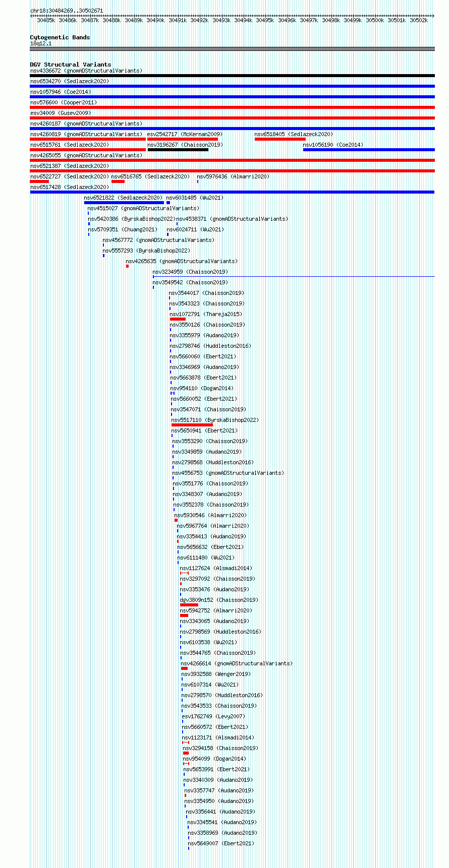The image size is (449, 868).
Task: Select the Cytogenetic Bands track title
Action: click(60, 37)
